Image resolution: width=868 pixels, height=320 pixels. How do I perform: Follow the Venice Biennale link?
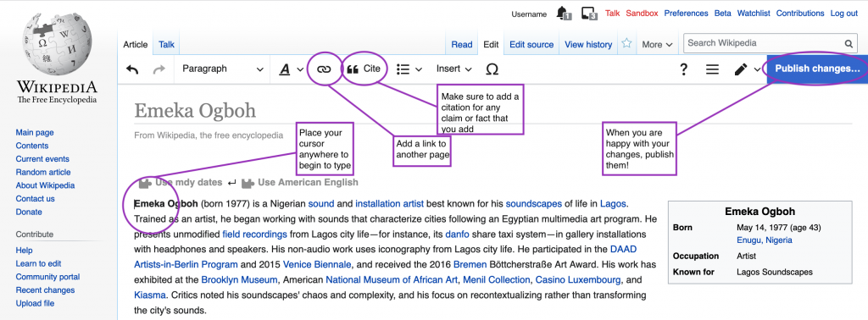point(318,264)
